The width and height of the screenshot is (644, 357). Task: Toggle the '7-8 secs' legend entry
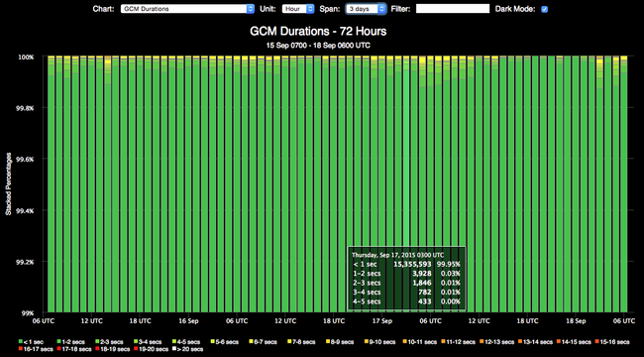pyautogui.click(x=301, y=342)
